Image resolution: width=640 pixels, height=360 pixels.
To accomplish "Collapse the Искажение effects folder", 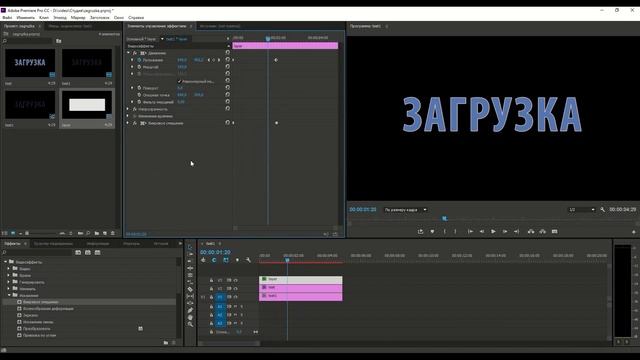I will (9, 295).
